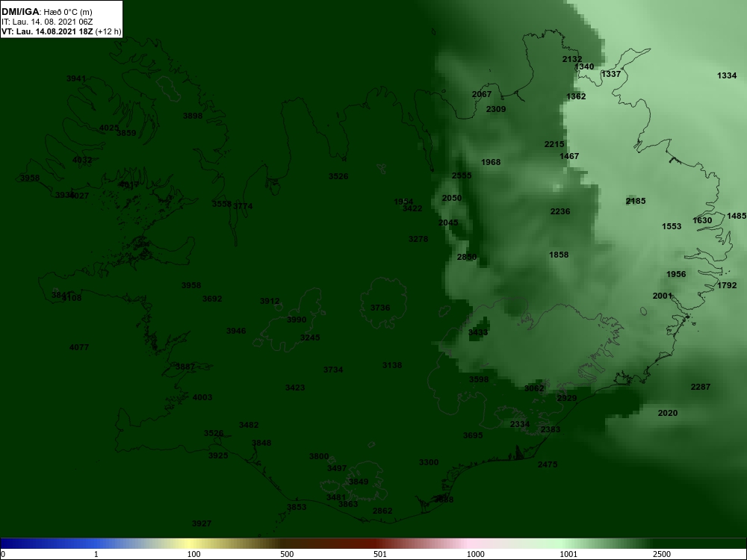Viewport: 747px width, 560px height.
Task: Click the map value 1362
Action: tap(576, 96)
